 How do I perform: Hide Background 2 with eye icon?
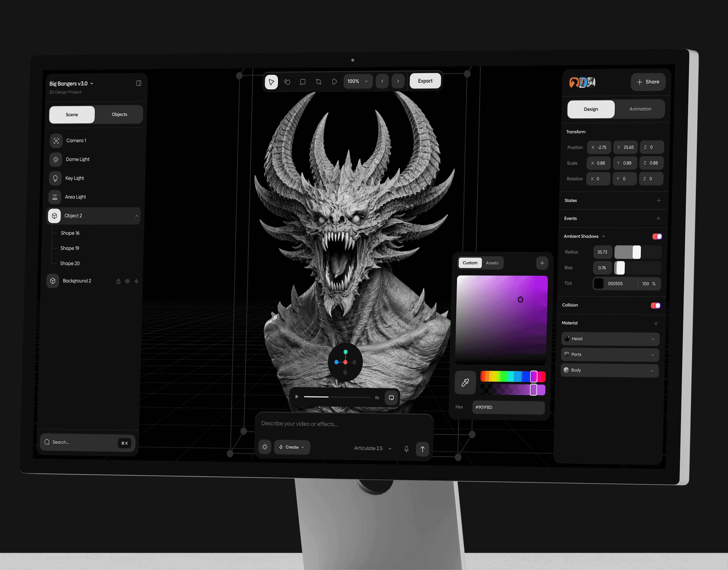[127, 281]
